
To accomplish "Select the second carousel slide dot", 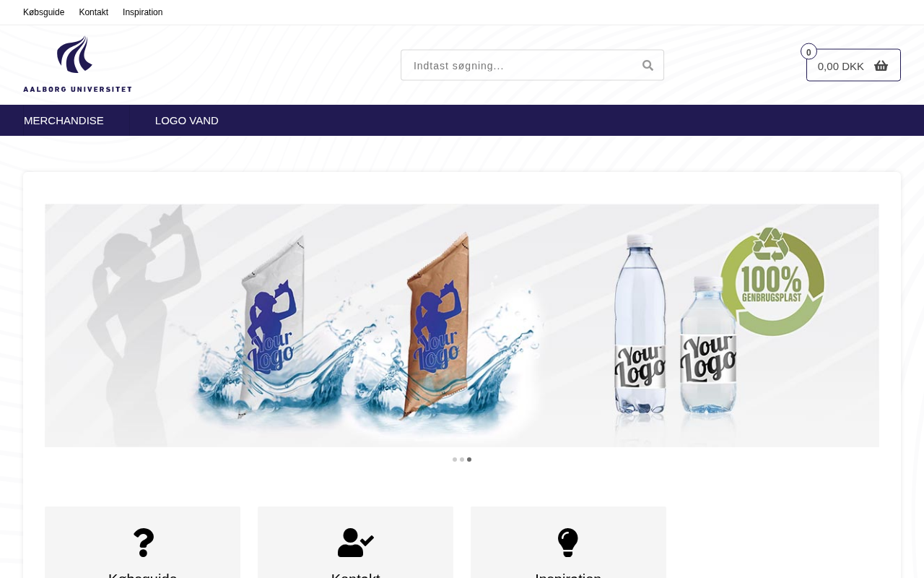I will click(462, 460).
